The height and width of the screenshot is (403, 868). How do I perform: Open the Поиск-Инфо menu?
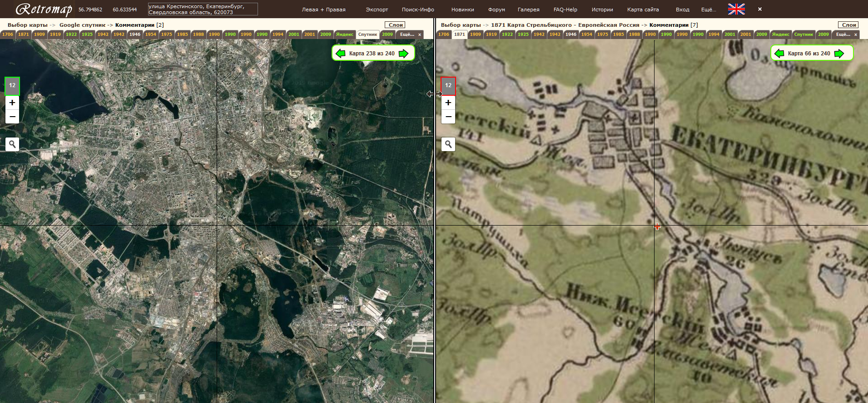click(x=418, y=10)
